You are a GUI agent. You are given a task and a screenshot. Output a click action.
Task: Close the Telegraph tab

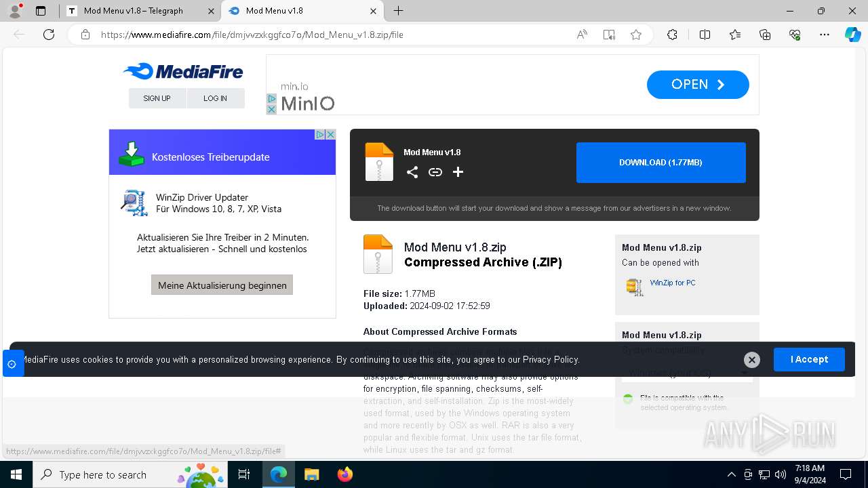(211, 11)
